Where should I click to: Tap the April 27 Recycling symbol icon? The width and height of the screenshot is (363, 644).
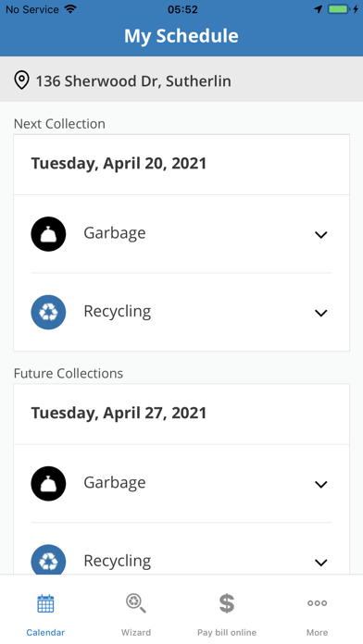tap(48, 560)
